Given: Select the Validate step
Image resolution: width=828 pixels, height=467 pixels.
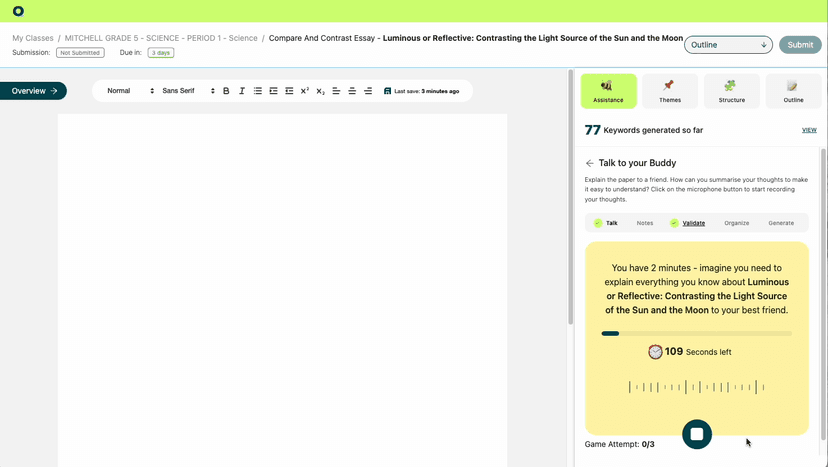Looking at the screenshot, I should 688,223.
